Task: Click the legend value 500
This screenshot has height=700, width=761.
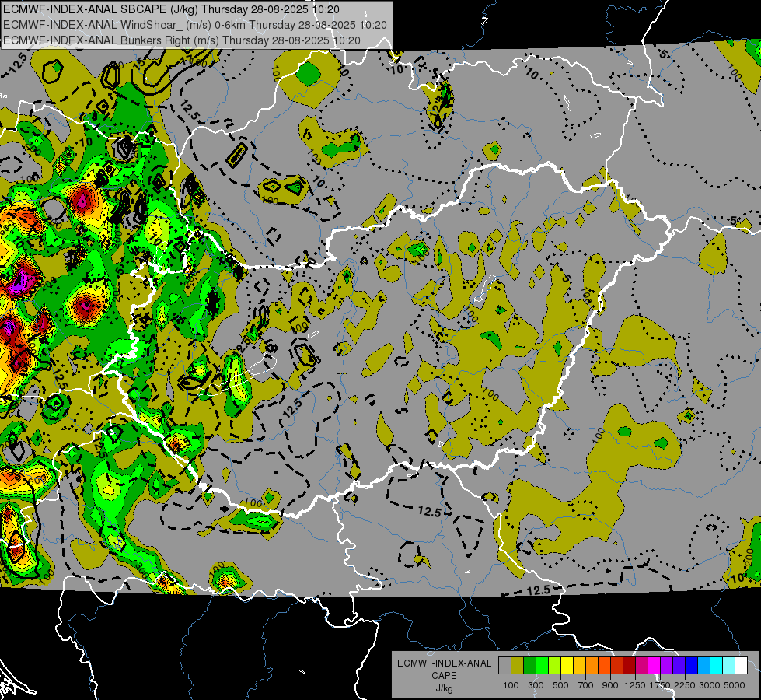Action: pyautogui.click(x=560, y=685)
